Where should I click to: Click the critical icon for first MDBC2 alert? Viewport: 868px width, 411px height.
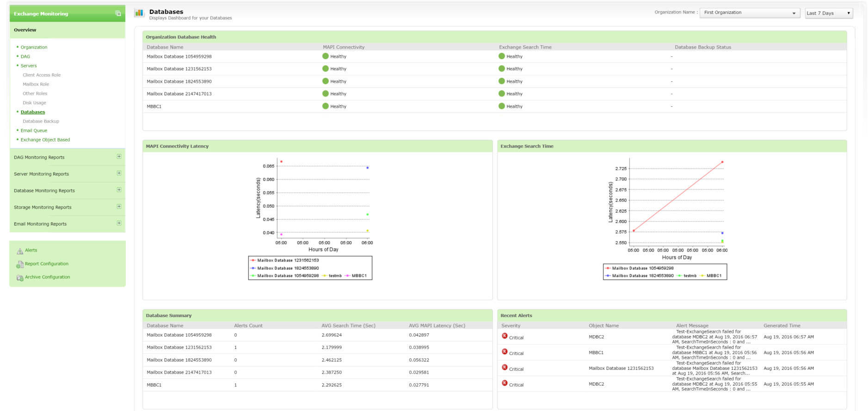[505, 336]
